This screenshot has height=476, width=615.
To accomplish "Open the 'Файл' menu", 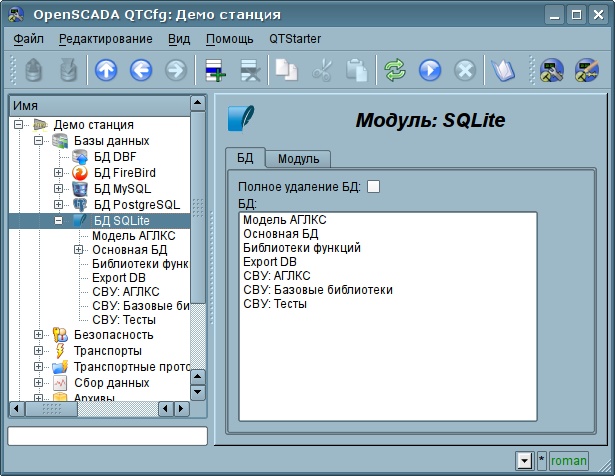I will [x=28, y=39].
